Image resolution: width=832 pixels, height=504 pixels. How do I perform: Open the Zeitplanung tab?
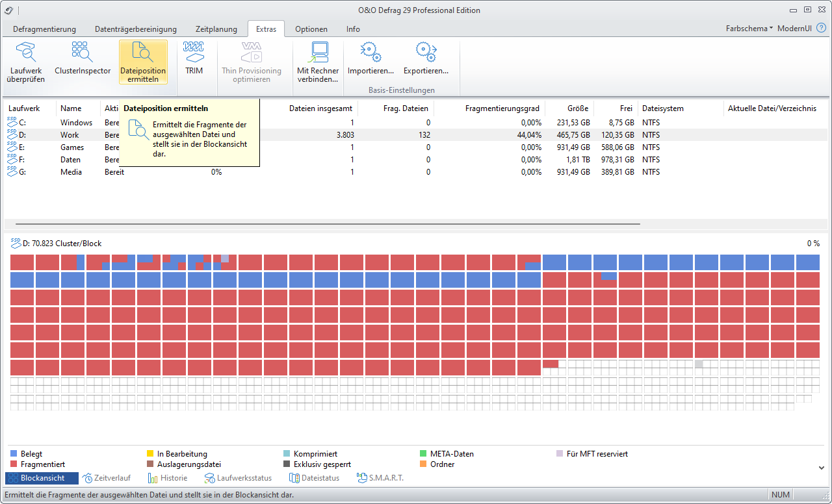tap(216, 29)
